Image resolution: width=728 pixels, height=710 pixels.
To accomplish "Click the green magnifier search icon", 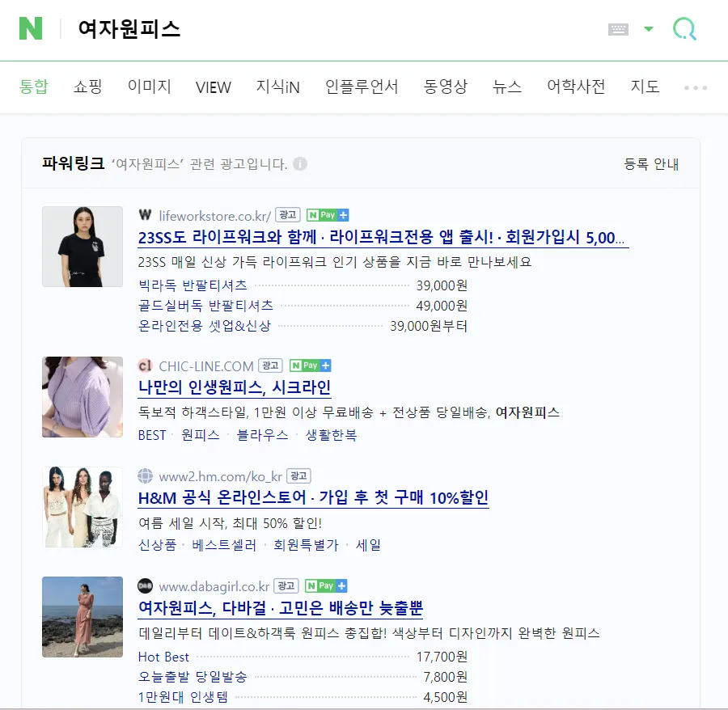I will point(684,28).
